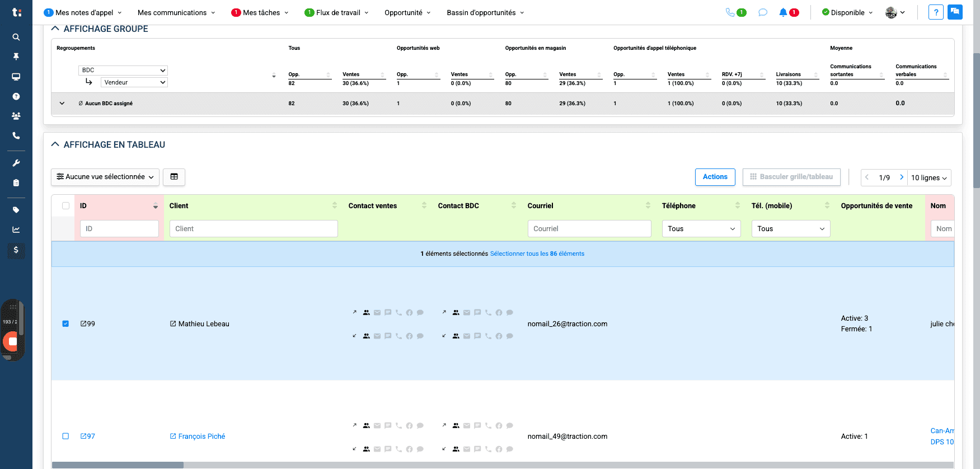Open the Téléphone filter Tous dropdown
Image resolution: width=980 pixels, height=469 pixels.
[701, 229]
